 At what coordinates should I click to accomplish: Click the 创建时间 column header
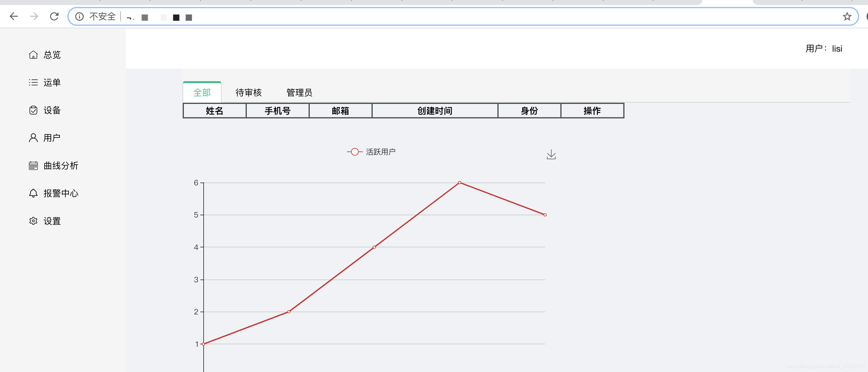click(435, 111)
